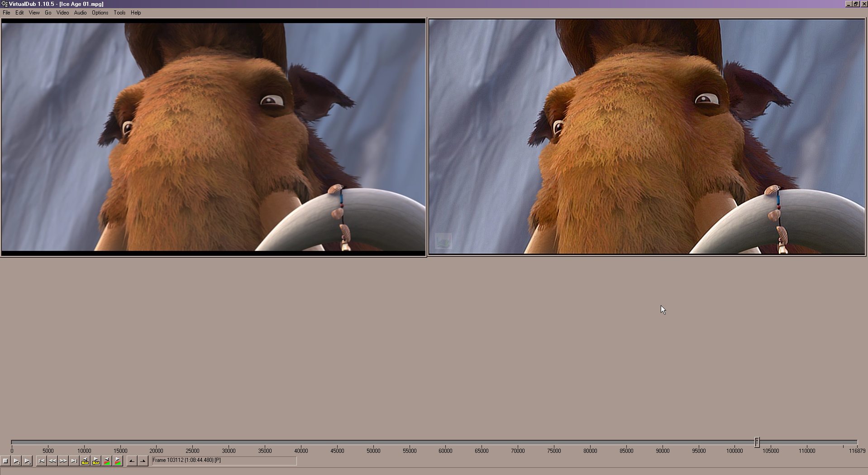Step forward one frame
The image size is (868, 475).
[63, 461]
